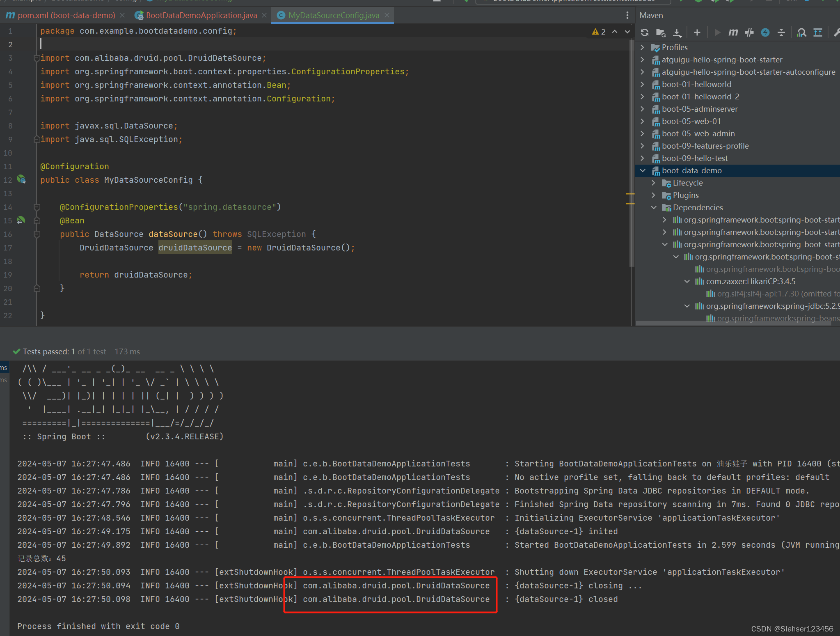Switch to the BootDataDemoApplication.java tab

[x=199, y=15]
